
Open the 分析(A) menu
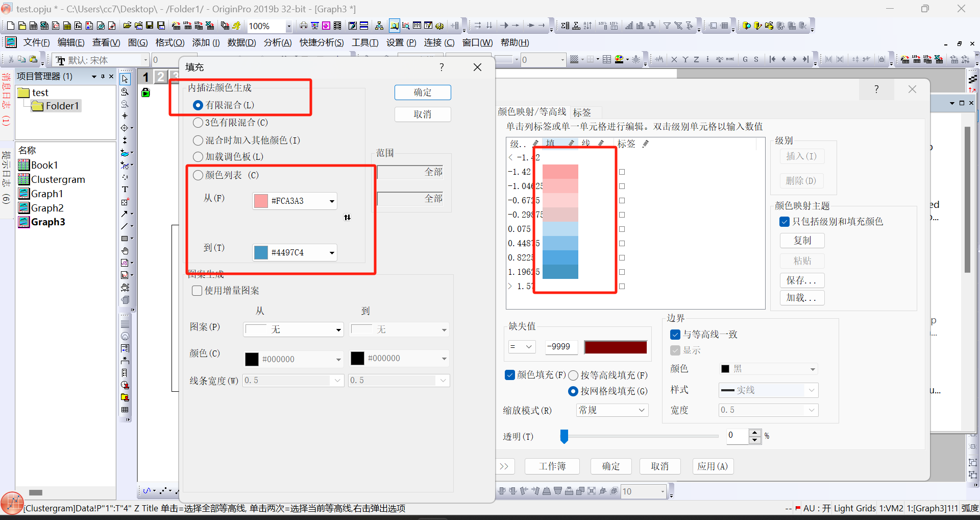click(277, 43)
